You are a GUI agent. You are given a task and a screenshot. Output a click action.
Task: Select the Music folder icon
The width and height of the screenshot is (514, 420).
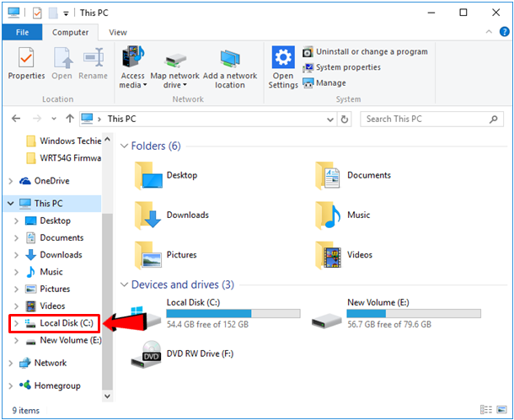point(328,215)
